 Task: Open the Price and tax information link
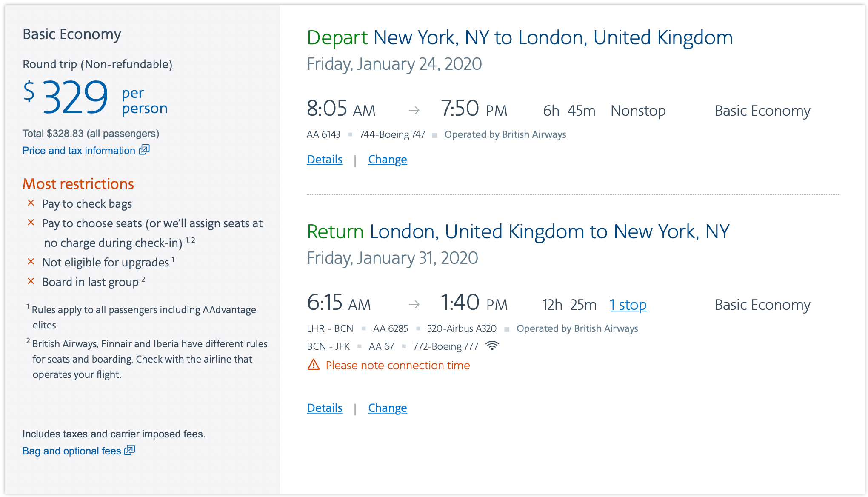click(x=79, y=151)
